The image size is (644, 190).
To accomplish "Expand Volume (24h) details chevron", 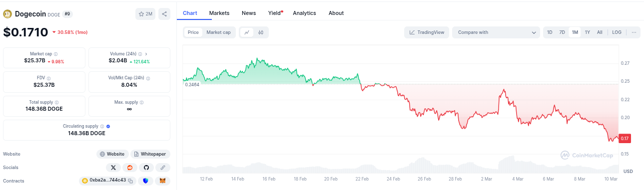I will pos(146,54).
